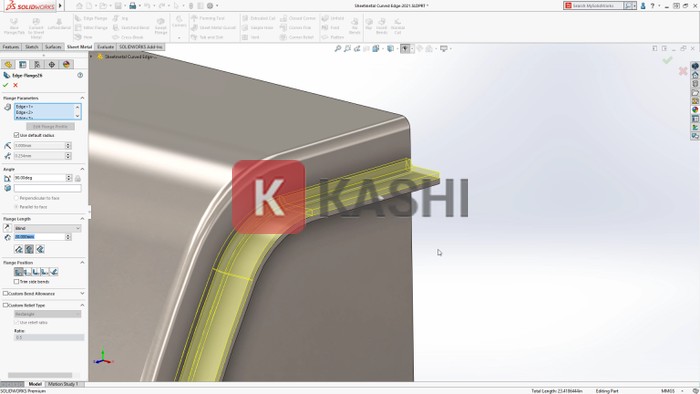The width and height of the screenshot is (700, 394).
Task: Select Bend Outside flange position
Action: point(36,272)
